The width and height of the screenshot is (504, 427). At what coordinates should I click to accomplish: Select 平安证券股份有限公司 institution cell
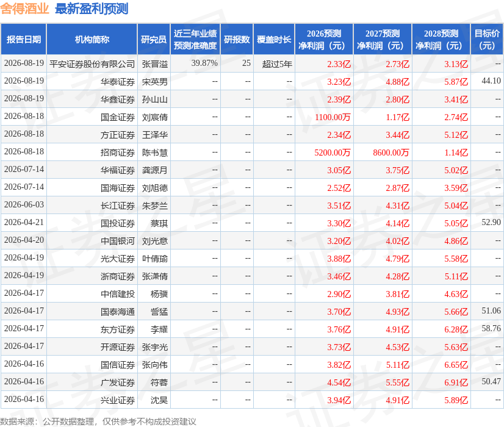(x=92, y=64)
